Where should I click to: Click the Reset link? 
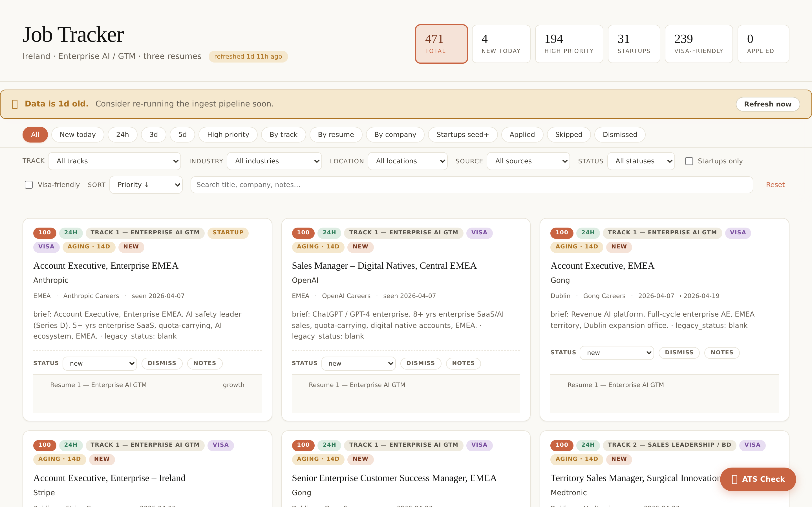tap(775, 184)
